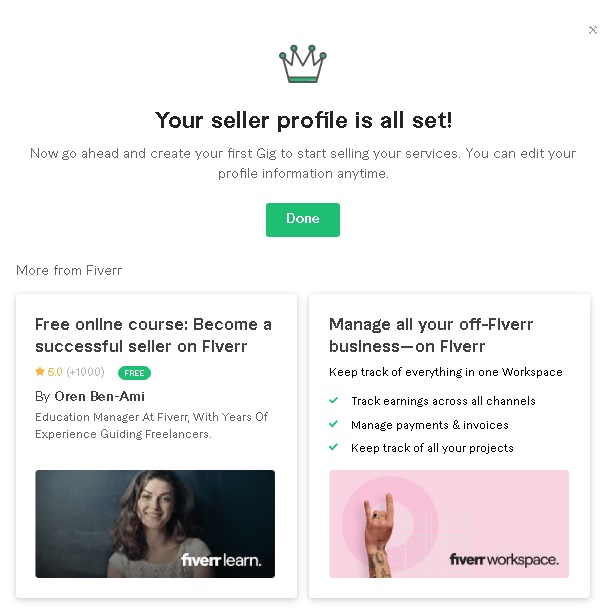The width and height of the screenshot is (602, 611).
Task: Click the (+1000) reviews count
Action: (x=85, y=372)
